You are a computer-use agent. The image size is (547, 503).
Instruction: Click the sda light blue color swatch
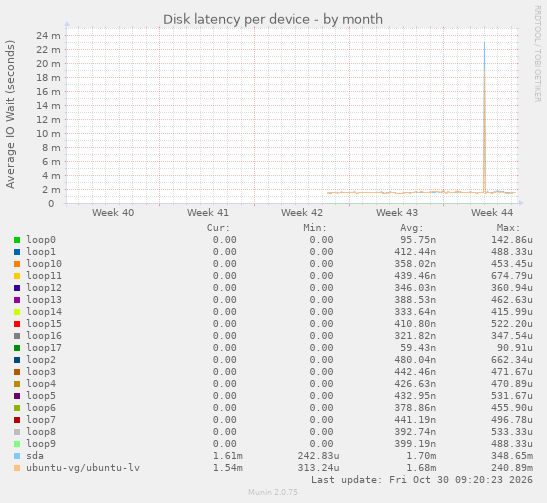[17, 456]
